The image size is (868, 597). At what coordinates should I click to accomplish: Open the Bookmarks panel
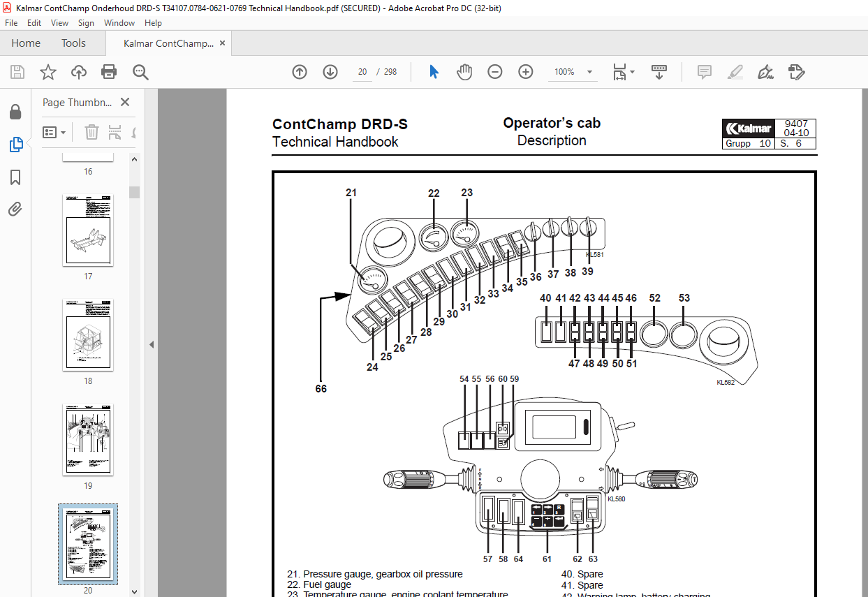tap(15, 177)
